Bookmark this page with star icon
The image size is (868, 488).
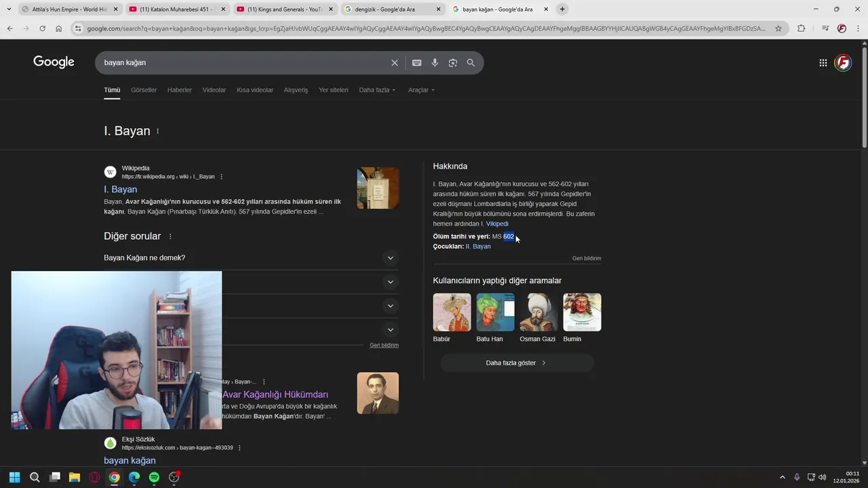pos(778,28)
